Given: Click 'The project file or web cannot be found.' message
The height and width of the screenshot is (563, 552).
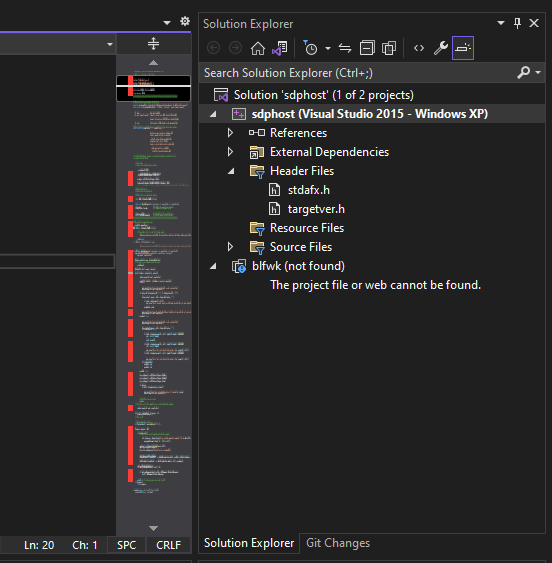Looking at the screenshot, I should pyautogui.click(x=375, y=285).
